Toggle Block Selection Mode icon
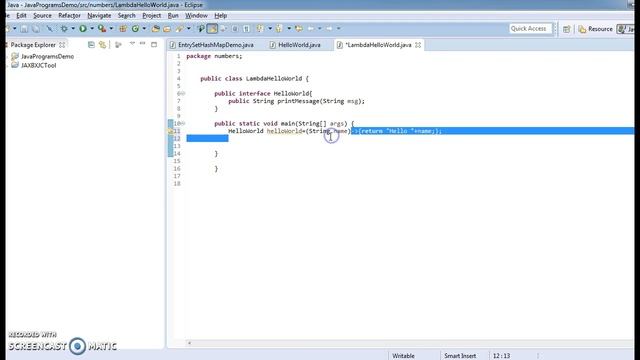Viewport: 640px width, 360px height. click(x=235, y=29)
